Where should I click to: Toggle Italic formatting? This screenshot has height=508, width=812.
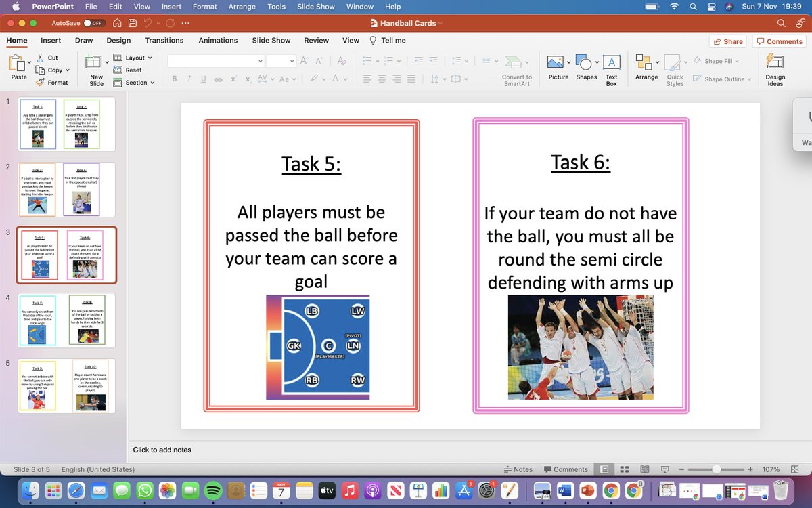tap(189, 79)
